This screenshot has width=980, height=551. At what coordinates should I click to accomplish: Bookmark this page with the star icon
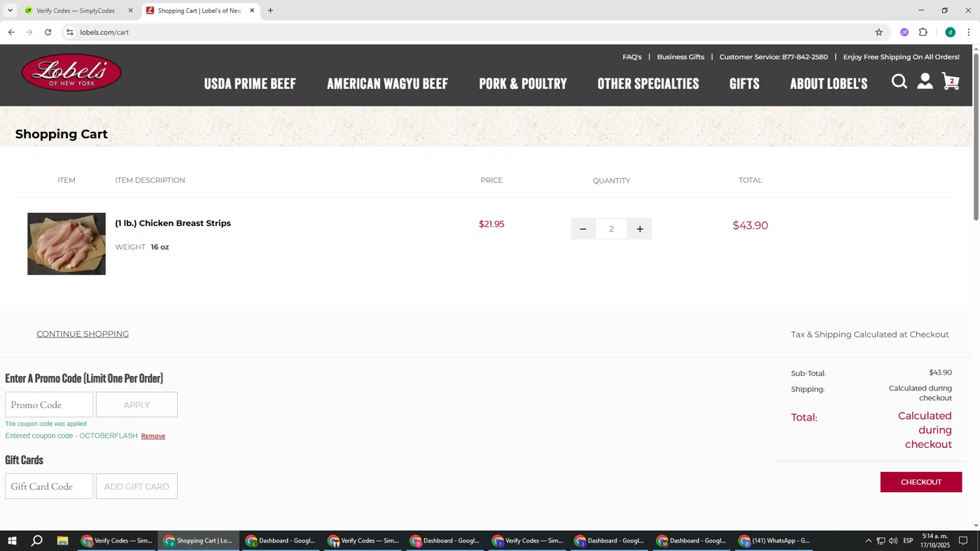879,32
